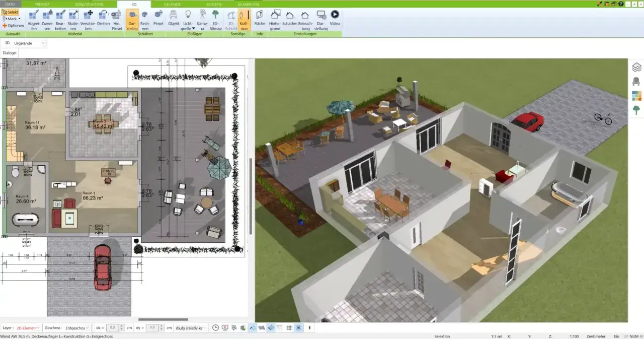Image resolution: width=644 pixels, height=339 pixels.
Task: Open the Lichtquelle dropdown
Action: click(188, 20)
